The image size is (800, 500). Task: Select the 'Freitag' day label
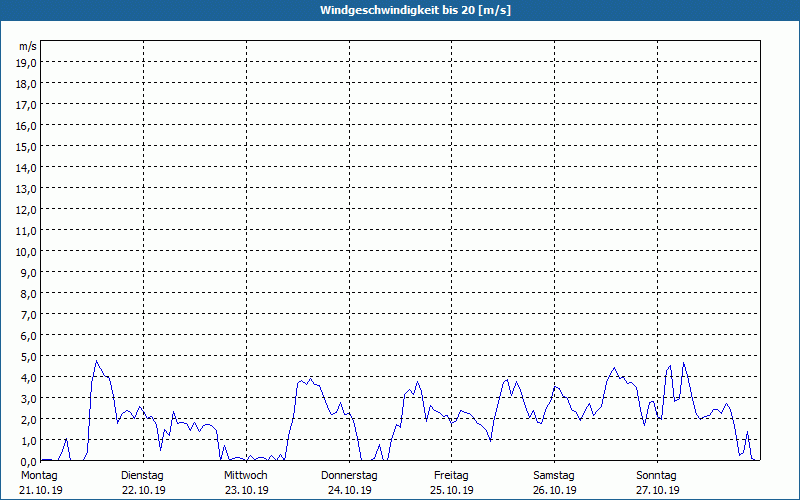pos(452,475)
